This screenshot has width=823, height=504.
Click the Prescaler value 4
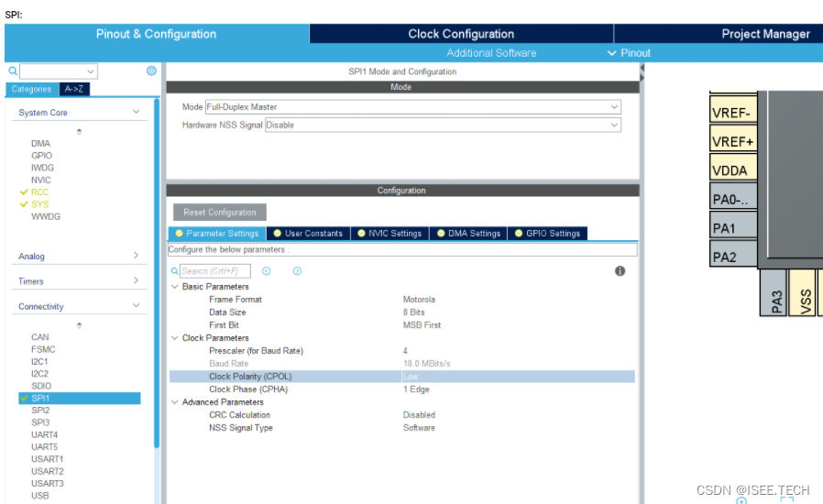click(x=405, y=351)
